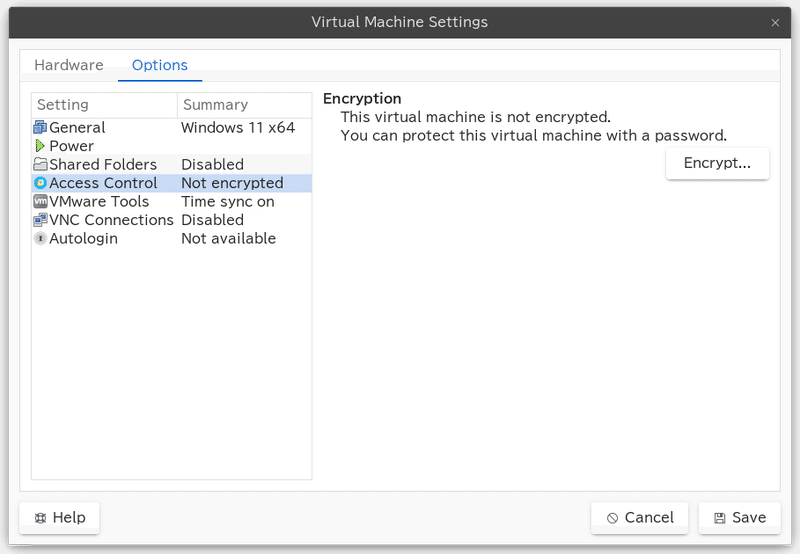Viewport: 800px width, 554px height.
Task: Select the Shared Folders label
Action: tap(103, 164)
